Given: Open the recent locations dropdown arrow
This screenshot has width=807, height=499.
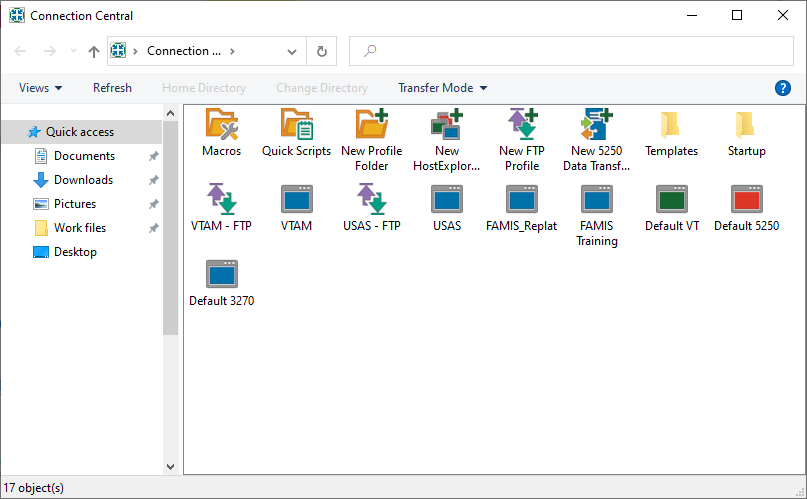Looking at the screenshot, I should (x=73, y=50).
